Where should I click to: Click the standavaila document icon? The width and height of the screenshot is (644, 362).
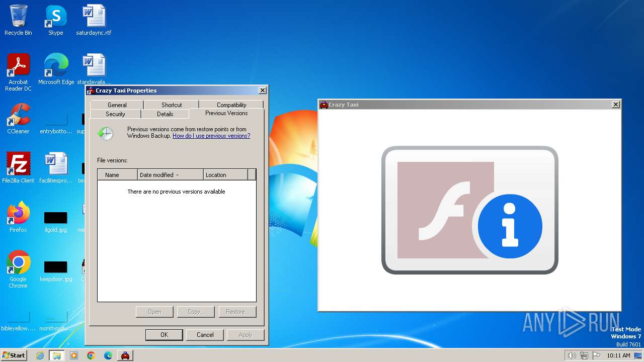tap(94, 69)
